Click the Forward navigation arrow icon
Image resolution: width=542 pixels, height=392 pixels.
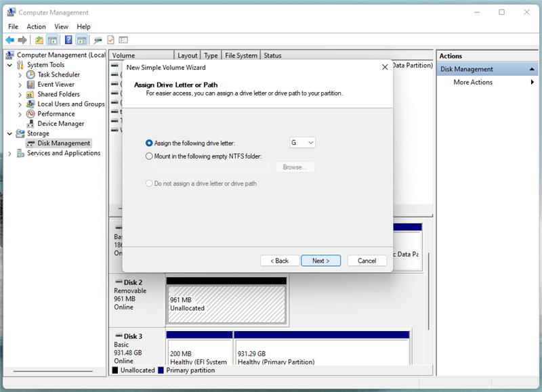click(22, 39)
